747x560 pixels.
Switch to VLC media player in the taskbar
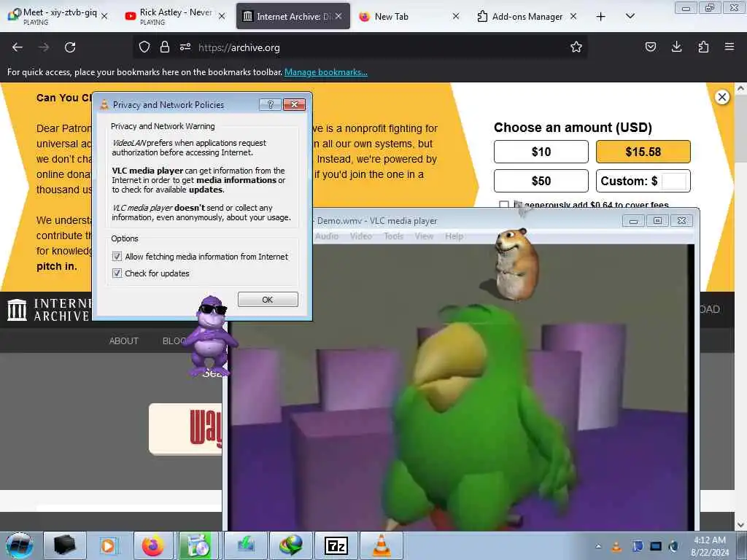pos(381,545)
